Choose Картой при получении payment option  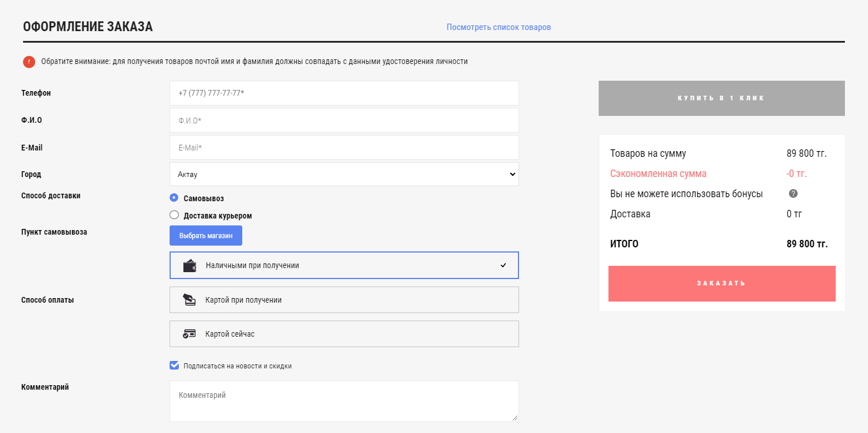coord(344,300)
